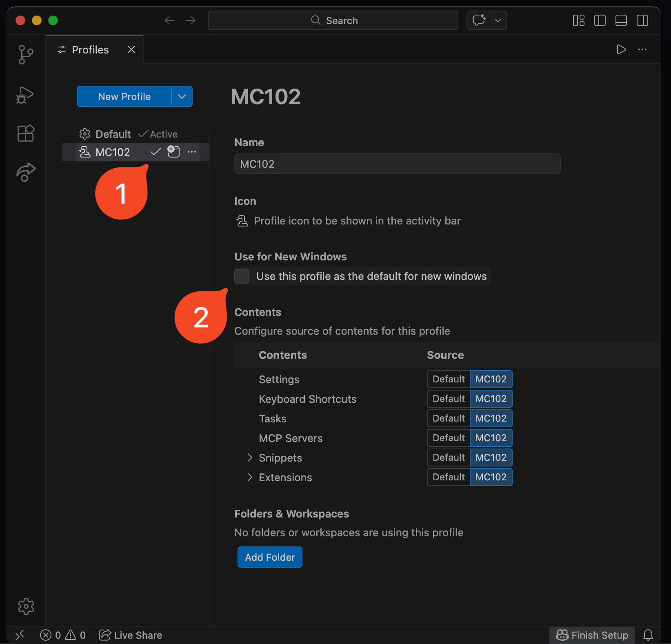Enable profile as default for new windows
671x644 pixels.
(242, 276)
